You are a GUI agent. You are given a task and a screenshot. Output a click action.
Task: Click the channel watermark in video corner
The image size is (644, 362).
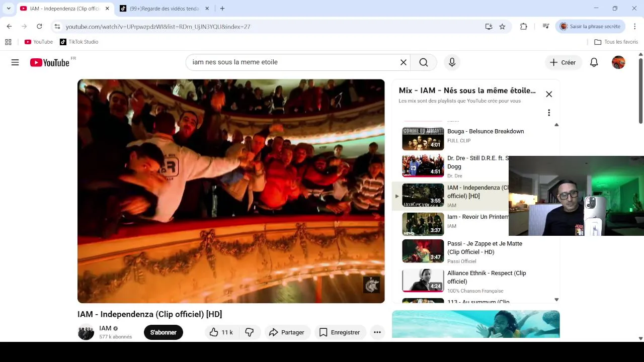coord(371,285)
